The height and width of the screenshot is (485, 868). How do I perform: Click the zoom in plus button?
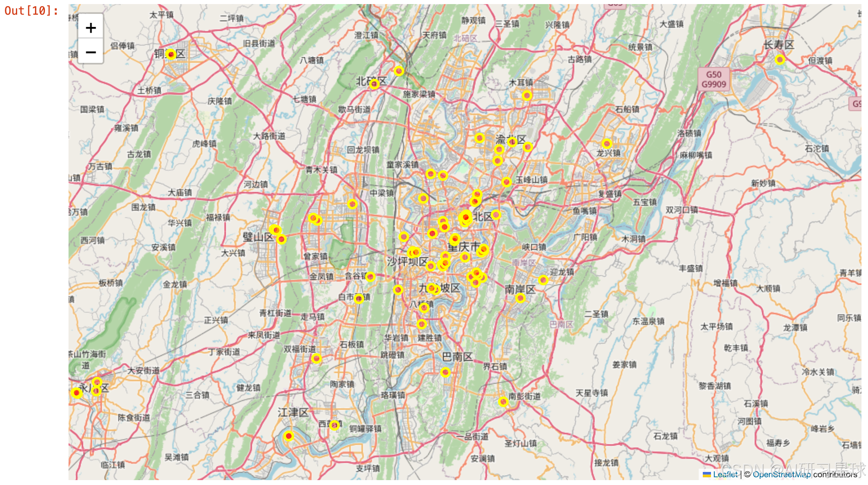[91, 28]
